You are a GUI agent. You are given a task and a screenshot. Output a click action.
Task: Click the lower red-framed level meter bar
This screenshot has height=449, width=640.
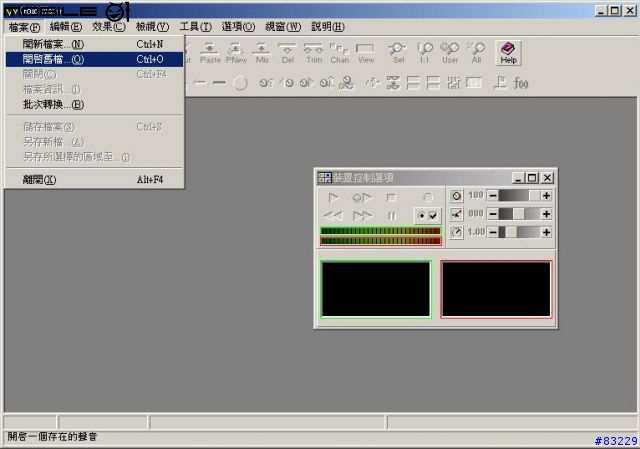coord(380,241)
